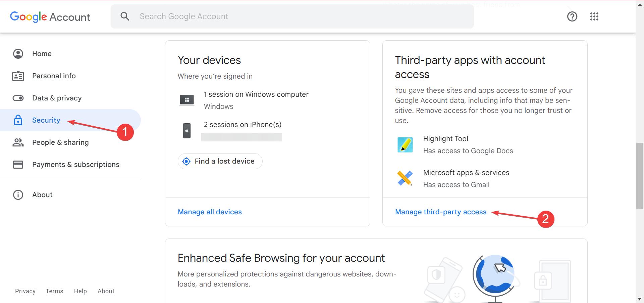Screen dimensions: 644x303
Task: Click the iPhone device icon
Action: click(187, 130)
